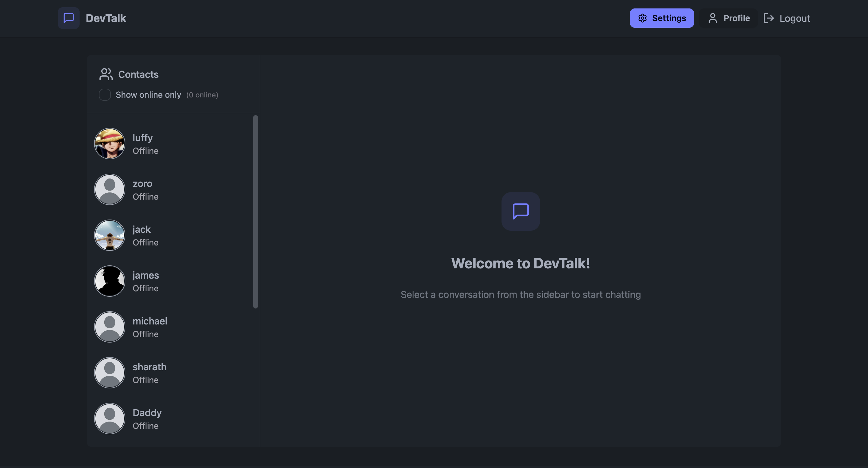Click the gear icon on Settings button
The width and height of the screenshot is (868, 468).
click(x=643, y=18)
